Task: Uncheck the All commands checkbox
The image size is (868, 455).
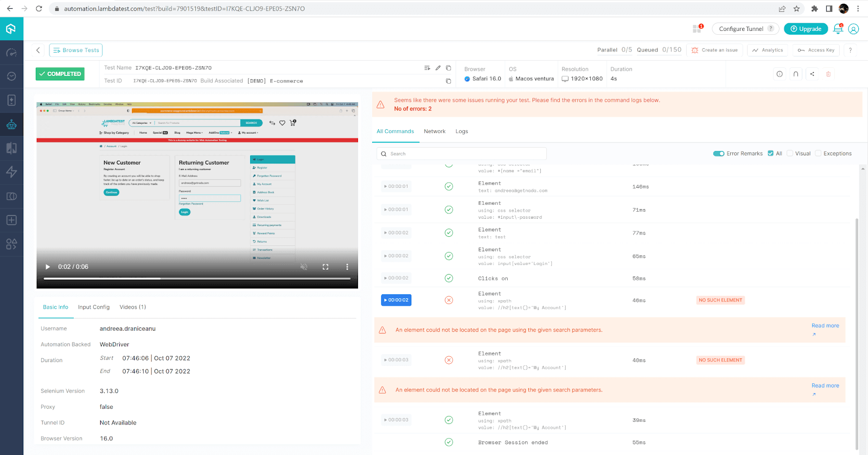Action: tap(770, 154)
